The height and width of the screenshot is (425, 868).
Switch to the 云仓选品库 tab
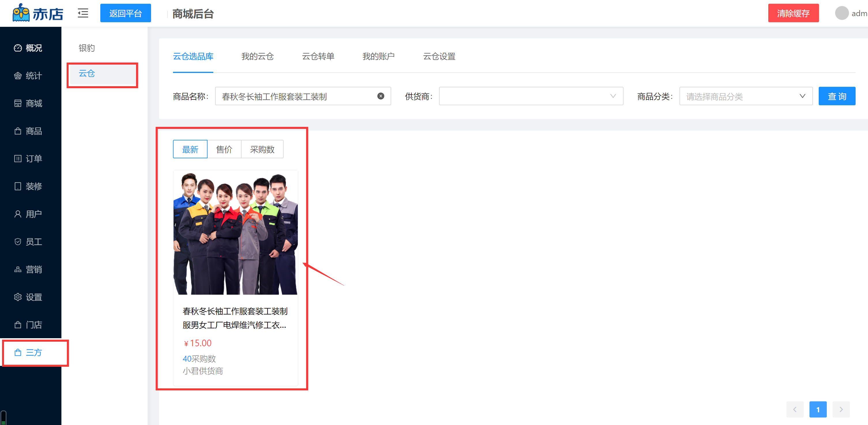click(x=193, y=56)
